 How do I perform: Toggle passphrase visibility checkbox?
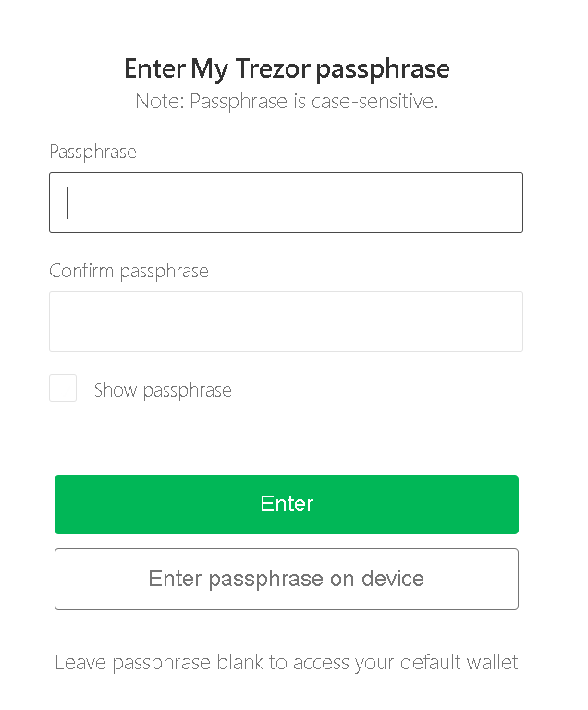(63, 389)
